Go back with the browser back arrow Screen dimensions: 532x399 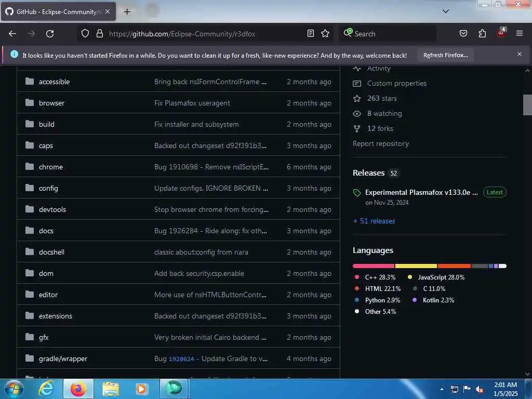click(12, 34)
